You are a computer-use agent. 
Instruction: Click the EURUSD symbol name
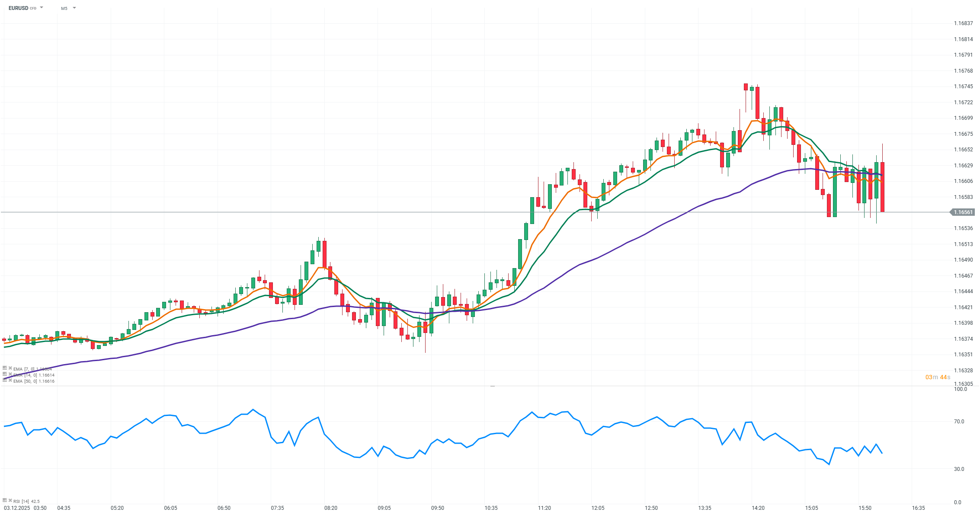18,8
